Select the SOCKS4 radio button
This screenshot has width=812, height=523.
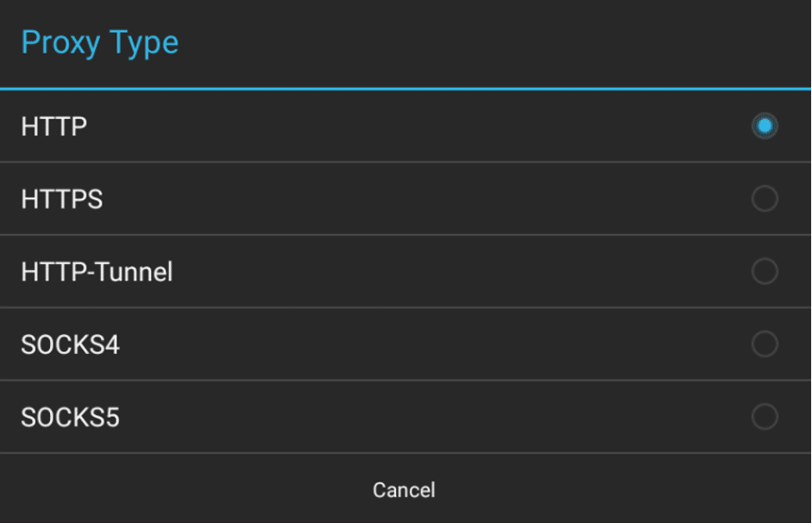[x=763, y=344]
